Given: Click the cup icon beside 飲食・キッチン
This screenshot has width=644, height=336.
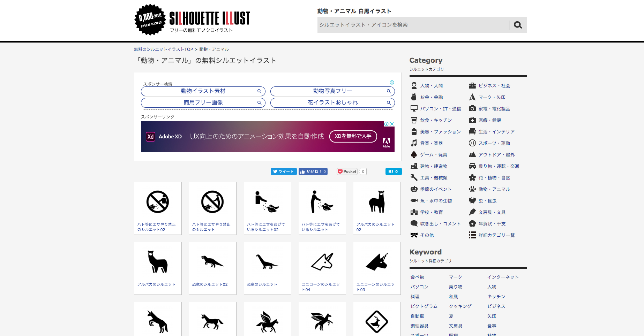Looking at the screenshot, I should (414, 120).
